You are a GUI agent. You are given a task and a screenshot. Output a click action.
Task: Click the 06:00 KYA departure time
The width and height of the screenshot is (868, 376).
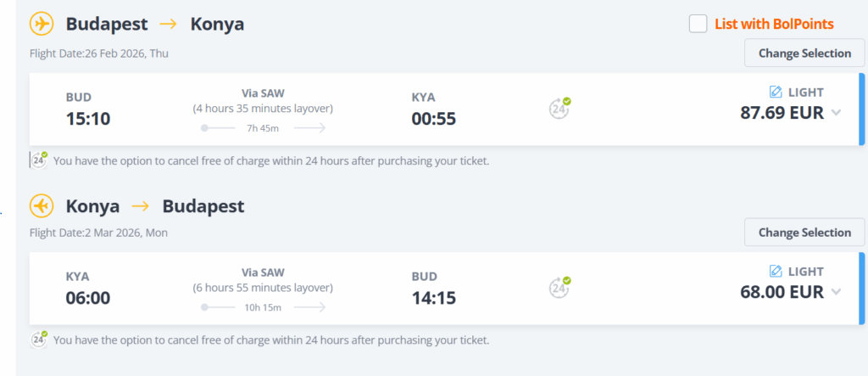coord(88,298)
